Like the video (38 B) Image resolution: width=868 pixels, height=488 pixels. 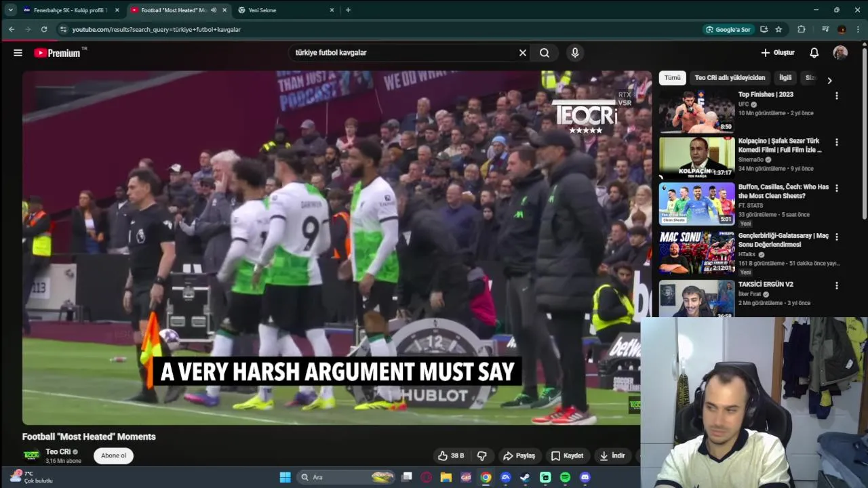coord(450,455)
